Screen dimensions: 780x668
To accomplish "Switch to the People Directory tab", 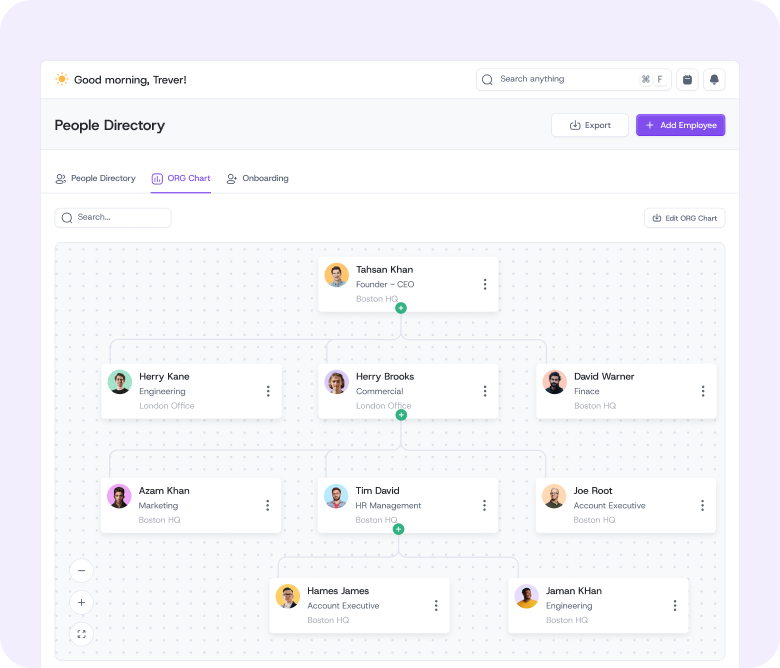I will coord(95,178).
